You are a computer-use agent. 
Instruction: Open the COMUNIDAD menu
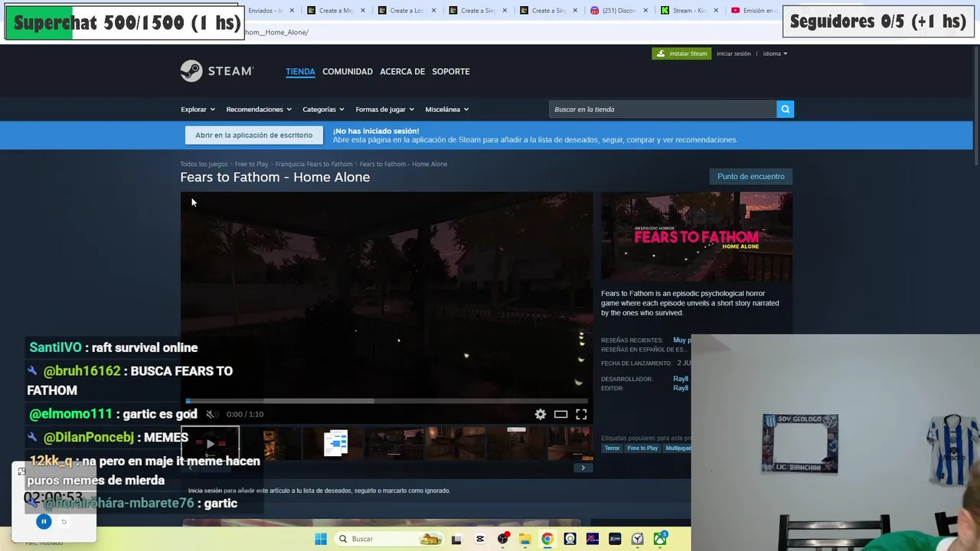[x=348, y=71]
